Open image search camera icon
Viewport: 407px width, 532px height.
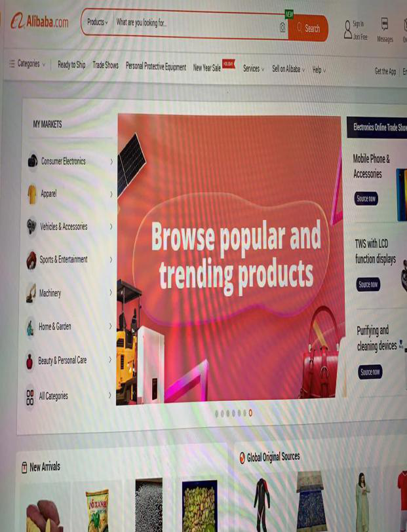coord(282,27)
